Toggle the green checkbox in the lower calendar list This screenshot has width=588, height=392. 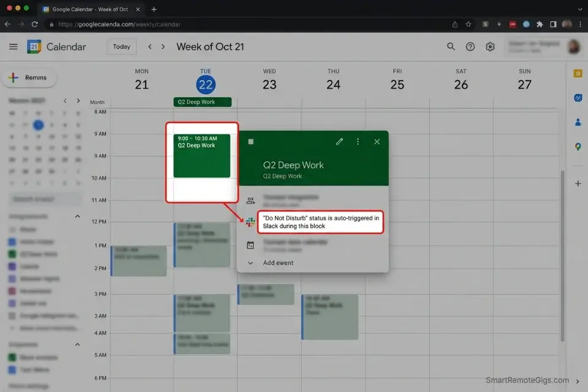click(12, 358)
